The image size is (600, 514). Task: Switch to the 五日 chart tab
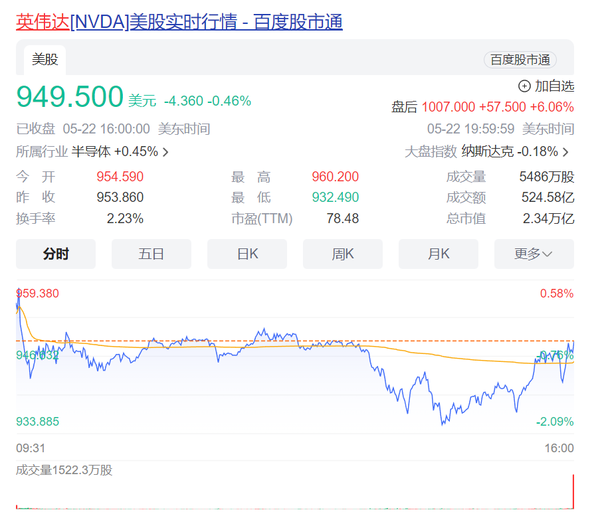152,254
